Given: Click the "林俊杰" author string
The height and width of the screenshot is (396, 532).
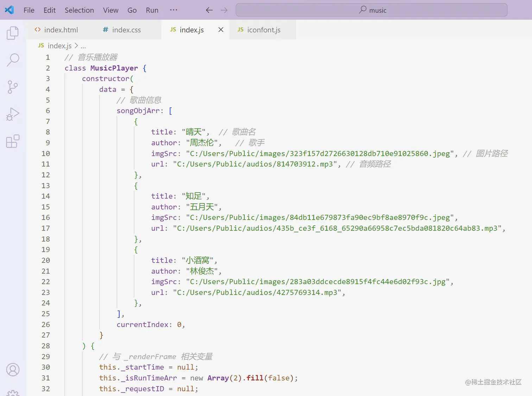Looking at the screenshot, I should [x=202, y=271].
